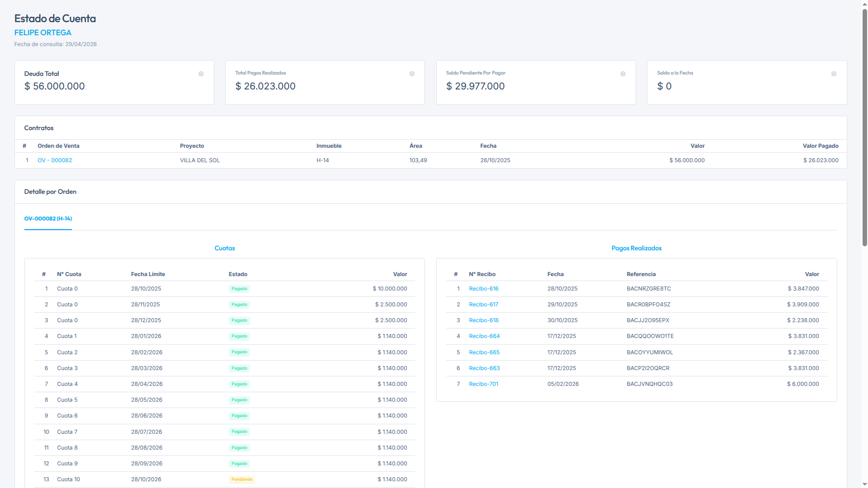
Task: Click payment date 05/02/2026
Action: coord(563,384)
